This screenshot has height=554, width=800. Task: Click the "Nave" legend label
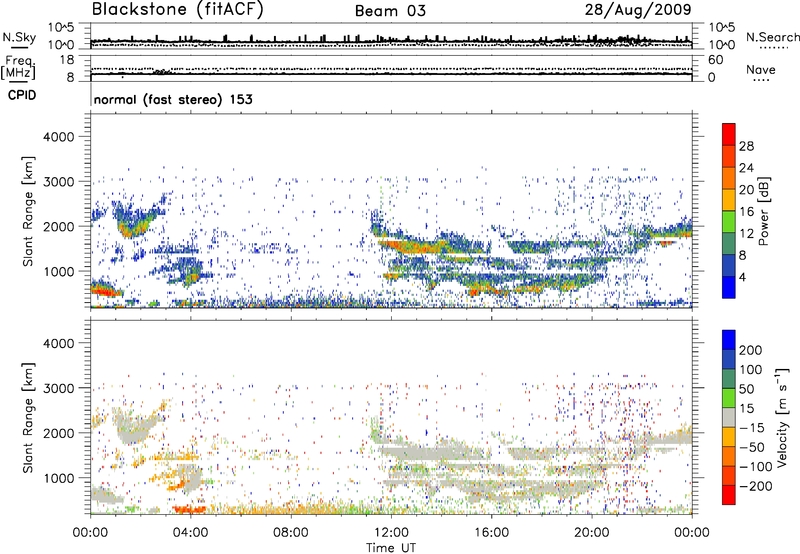pyautogui.click(x=761, y=70)
